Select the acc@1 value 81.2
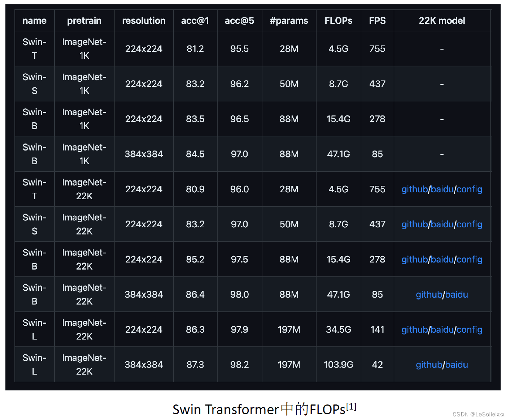 (195, 49)
